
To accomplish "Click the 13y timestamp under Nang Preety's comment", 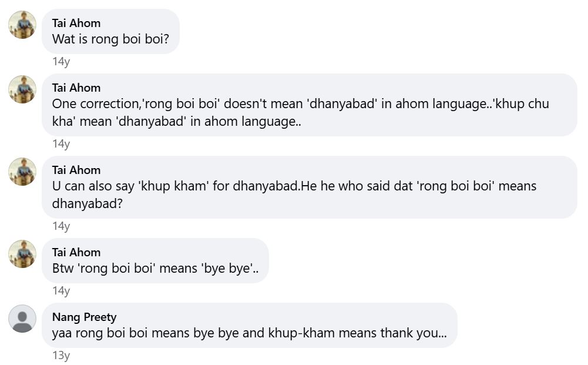I will (61, 356).
